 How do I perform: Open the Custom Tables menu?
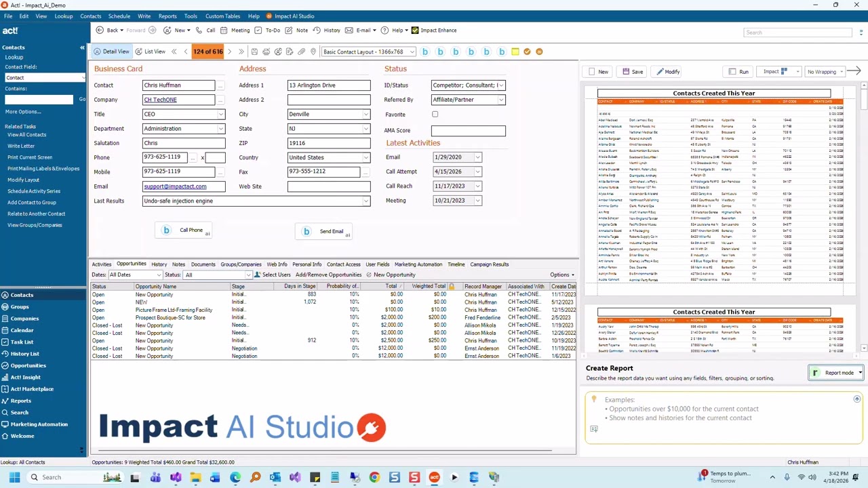(x=222, y=16)
